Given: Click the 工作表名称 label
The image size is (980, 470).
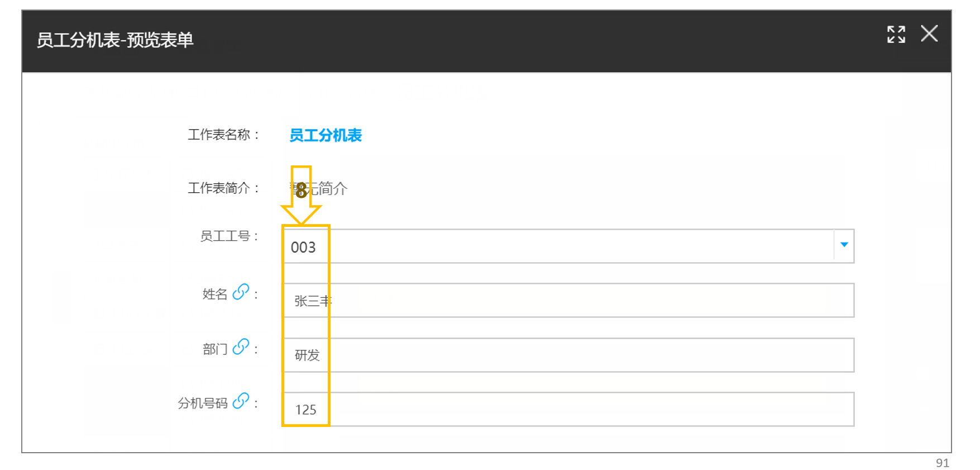Looking at the screenshot, I should pyautogui.click(x=219, y=135).
